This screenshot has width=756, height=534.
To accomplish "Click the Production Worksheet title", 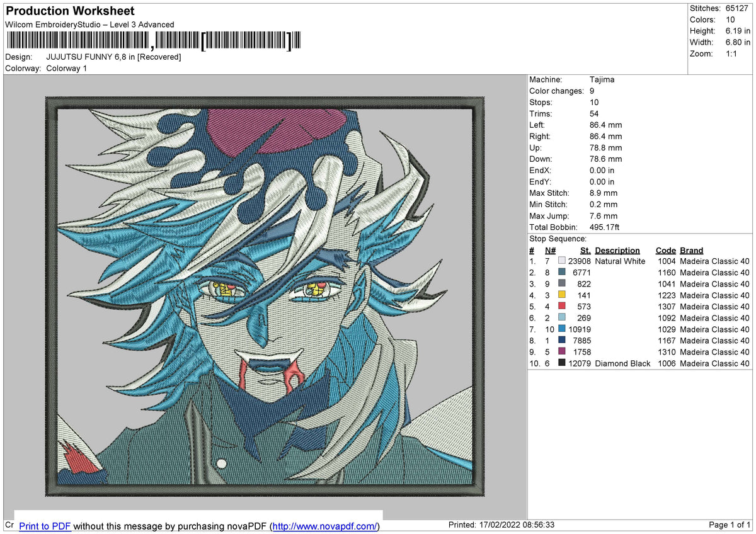I will pos(70,11).
